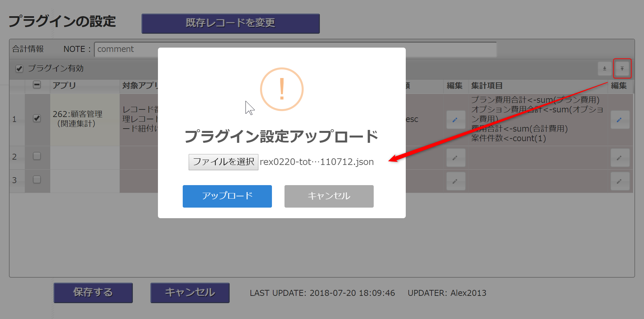
Task: Uncheck row 1 checkbox
Action: 37,118
